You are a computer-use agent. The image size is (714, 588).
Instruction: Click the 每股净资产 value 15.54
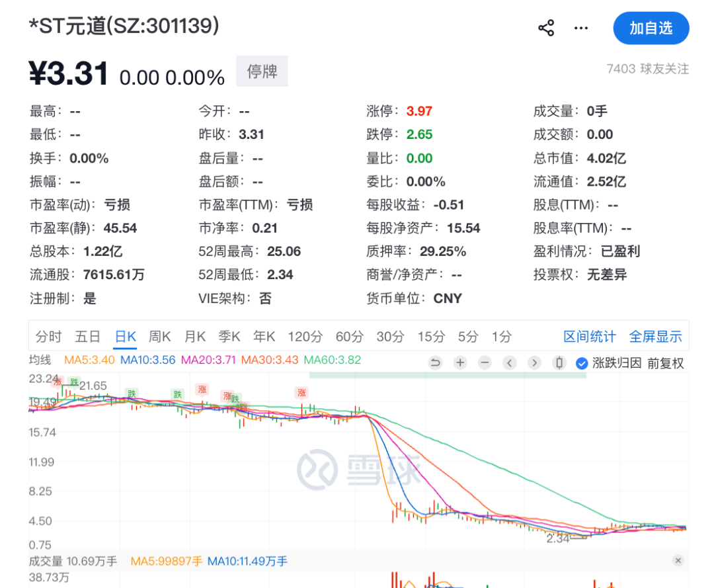tap(463, 228)
